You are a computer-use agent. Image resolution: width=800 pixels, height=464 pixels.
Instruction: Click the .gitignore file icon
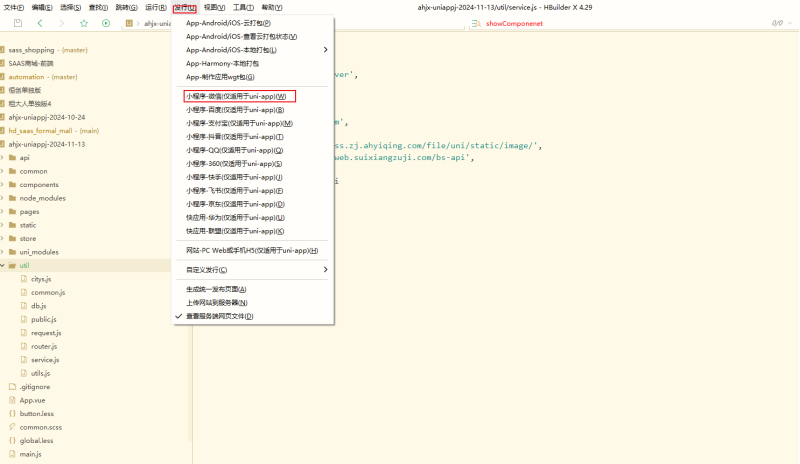coord(13,386)
